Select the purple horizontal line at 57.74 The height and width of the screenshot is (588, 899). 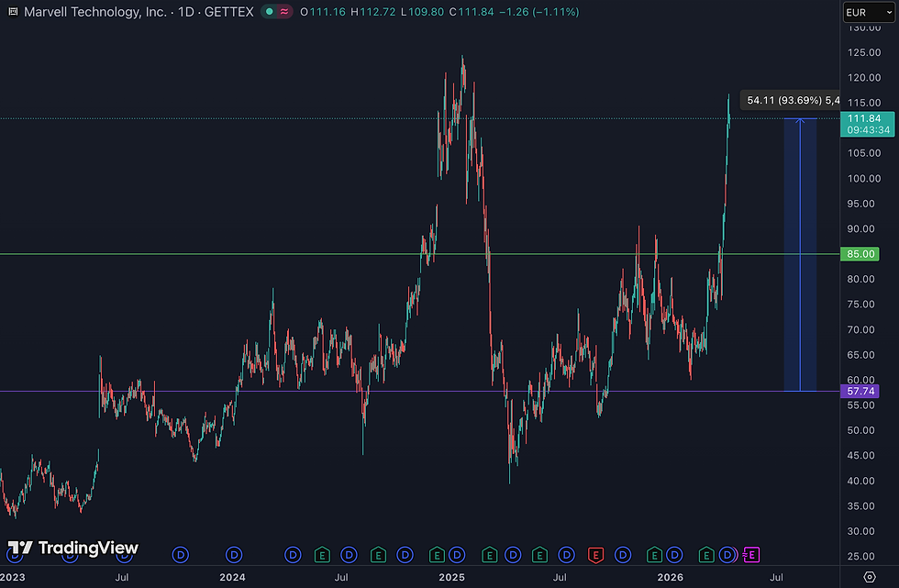tap(420, 392)
